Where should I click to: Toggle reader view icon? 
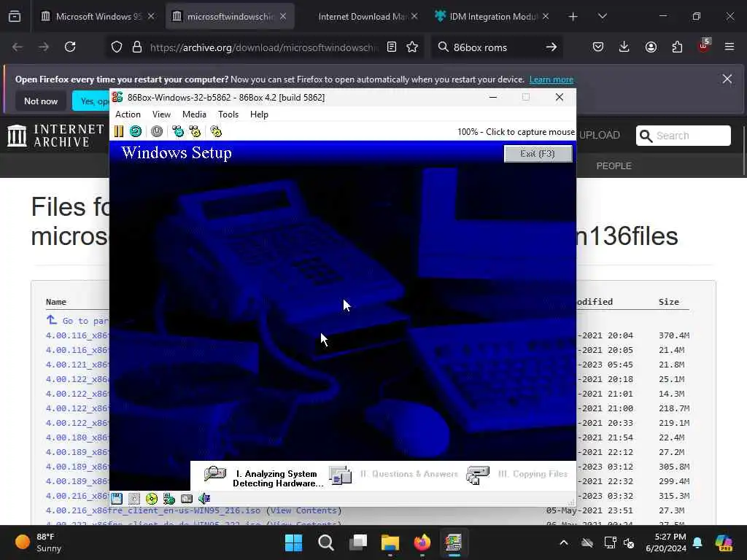coord(392,47)
